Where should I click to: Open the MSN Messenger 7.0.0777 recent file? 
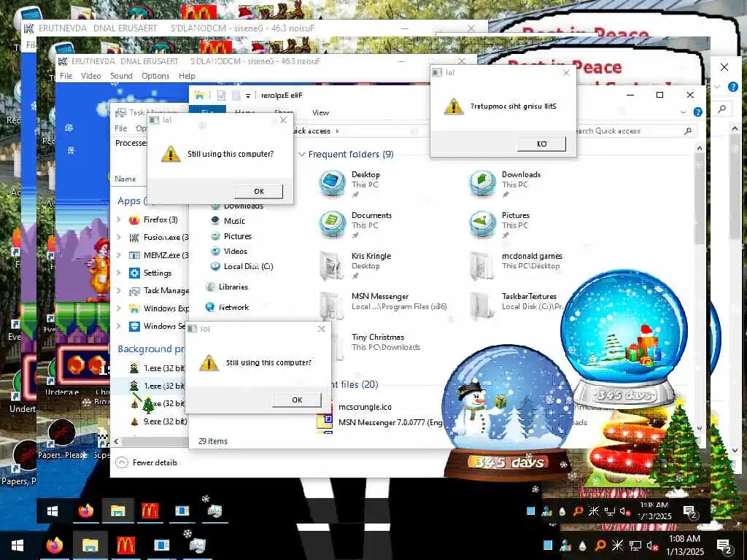pyautogui.click(x=391, y=422)
